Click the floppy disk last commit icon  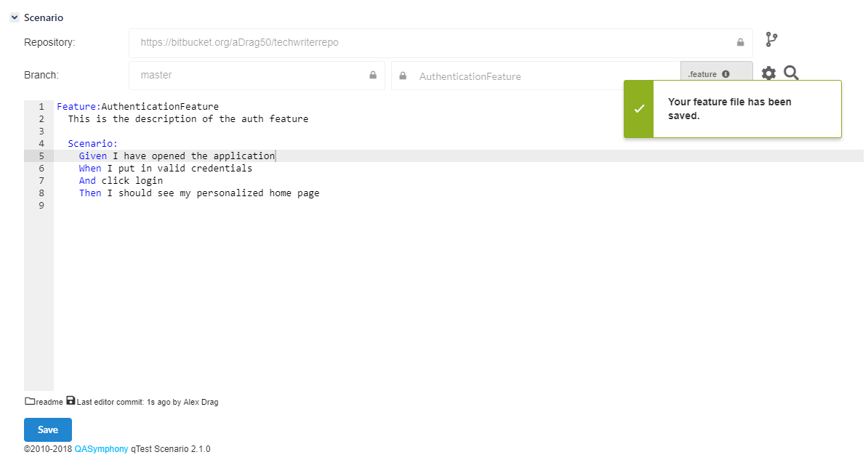point(71,401)
